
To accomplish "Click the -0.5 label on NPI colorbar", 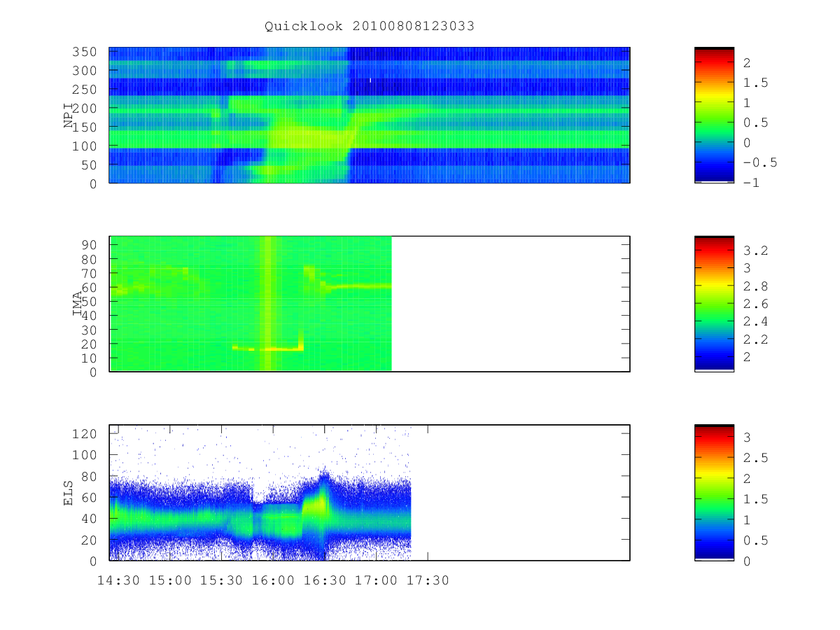I will click(x=761, y=162).
